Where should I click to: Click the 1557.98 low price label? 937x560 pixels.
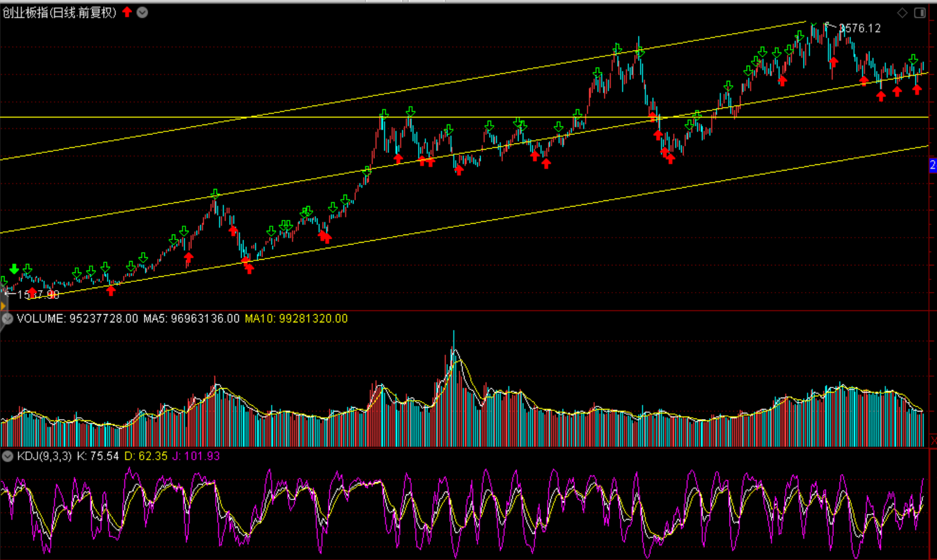(38, 295)
